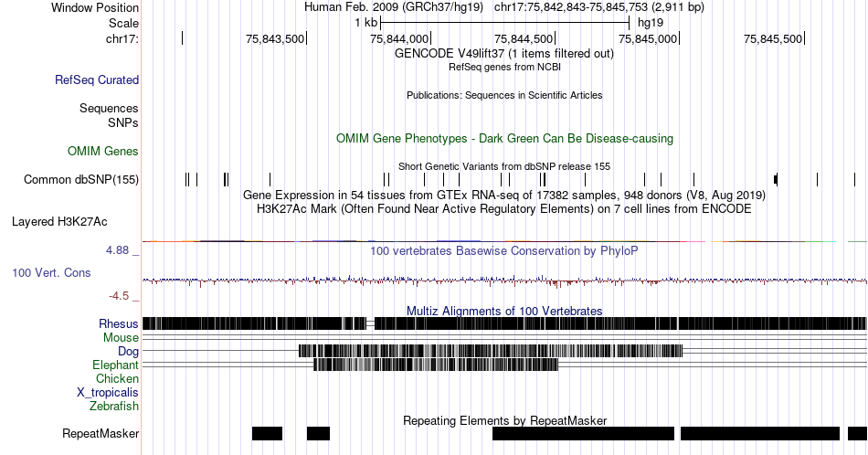This screenshot has height=455, width=868.
Task: Click the 75,844,000 coordinate on the ruler
Action: coord(399,38)
